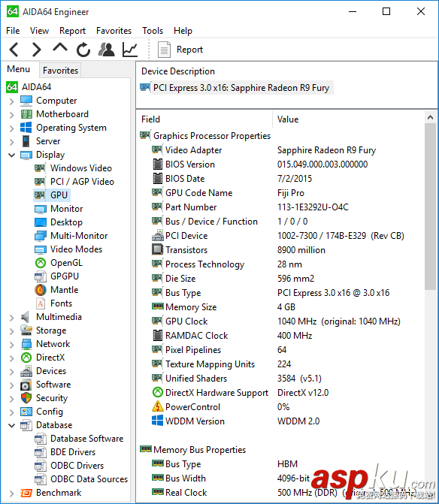Screen dimensions: 439x504
Task: Sort by the Value column header
Action: pyautogui.click(x=350, y=119)
